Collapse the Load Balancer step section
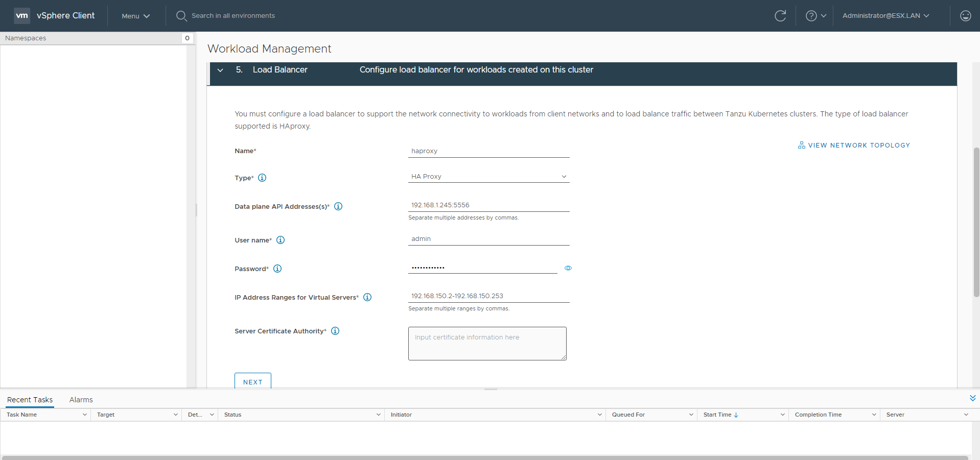This screenshot has width=980, height=460. (x=220, y=70)
